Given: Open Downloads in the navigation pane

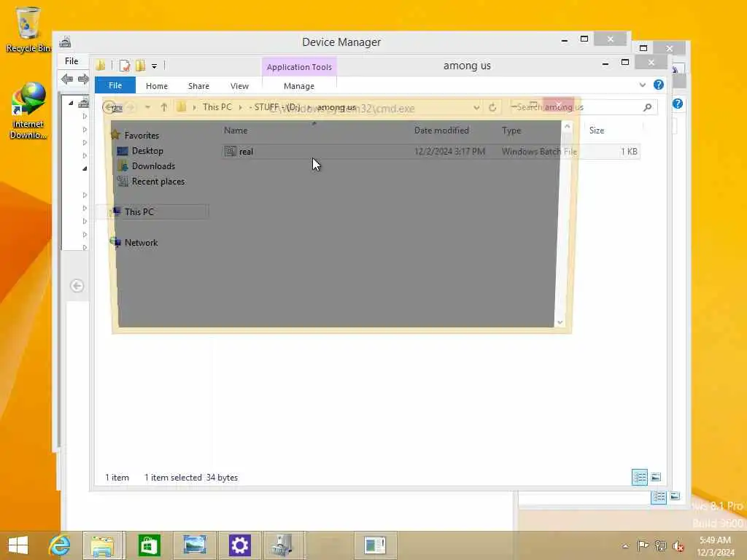Looking at the screenshot, I should click(x=153, y=166).
